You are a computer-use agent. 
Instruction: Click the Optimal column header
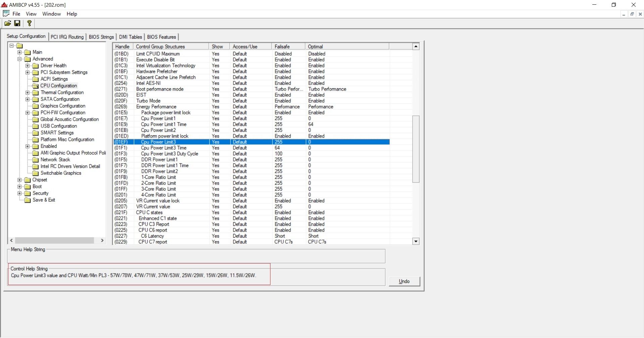[x=347, y=47]
